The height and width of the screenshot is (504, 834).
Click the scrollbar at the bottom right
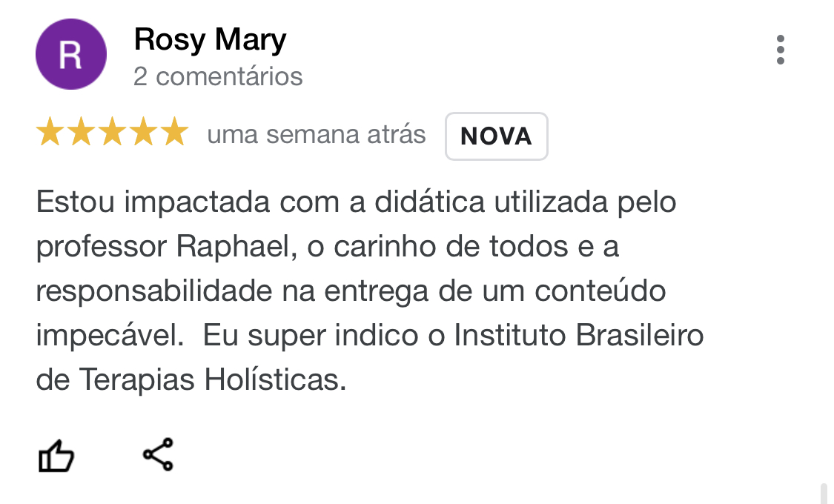point(823,493)
